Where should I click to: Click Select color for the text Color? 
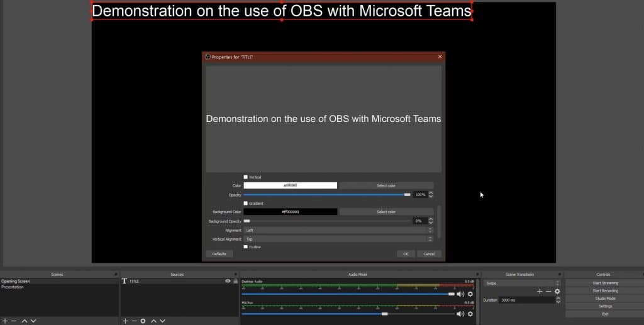386,185
